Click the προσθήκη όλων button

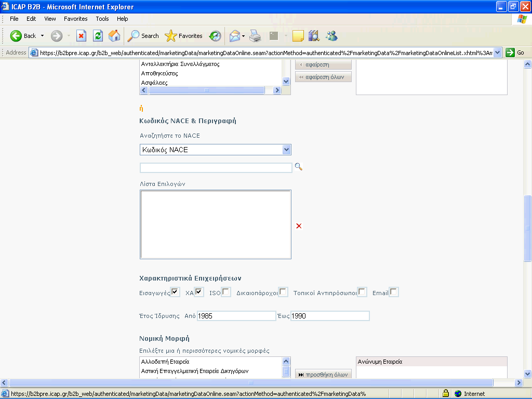pos(323,374)
